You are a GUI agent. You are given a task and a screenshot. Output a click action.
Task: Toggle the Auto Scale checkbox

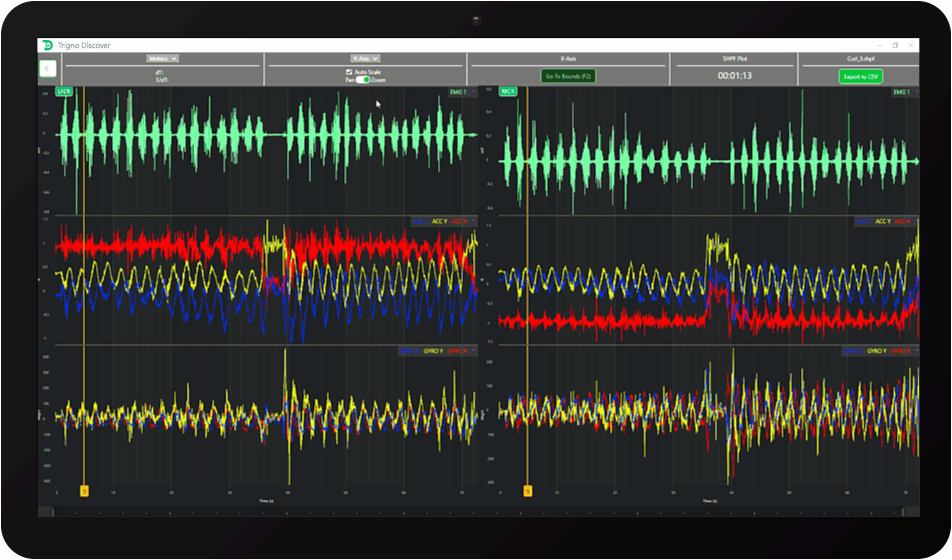point(348,72)
